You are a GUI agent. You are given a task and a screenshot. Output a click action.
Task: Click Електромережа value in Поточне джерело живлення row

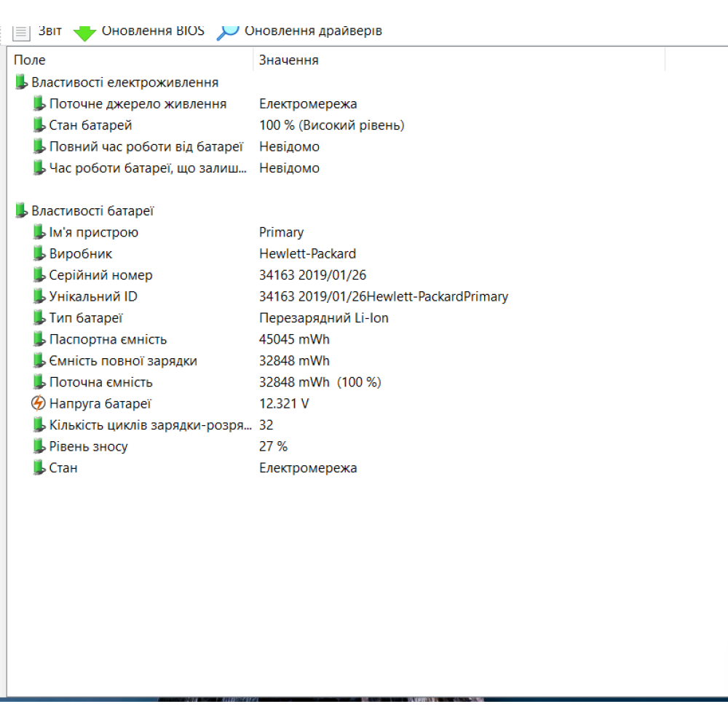pos(308,103)
